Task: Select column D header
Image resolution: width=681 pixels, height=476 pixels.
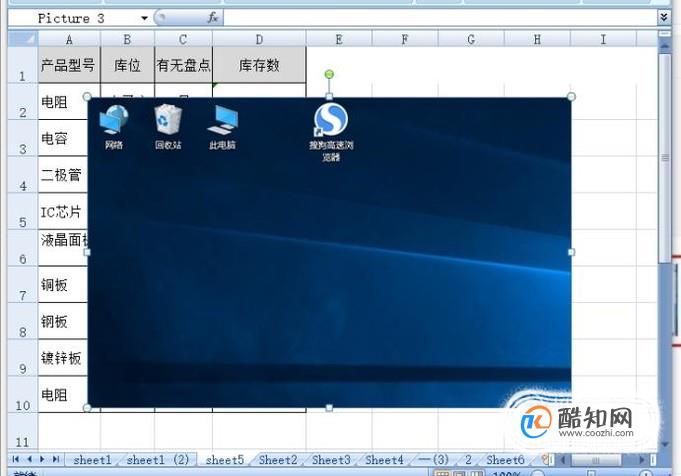Action: click(x=259, y=40)
